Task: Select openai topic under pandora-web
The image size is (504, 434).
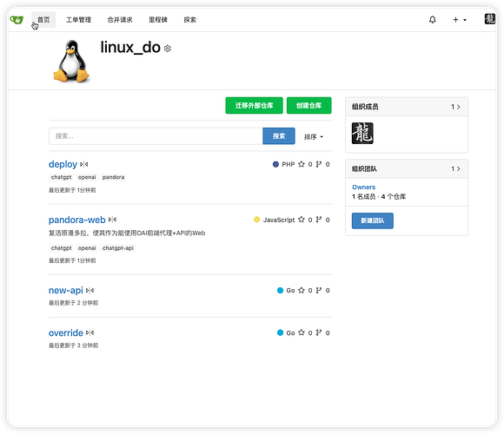Action: [x=87, y=248]
